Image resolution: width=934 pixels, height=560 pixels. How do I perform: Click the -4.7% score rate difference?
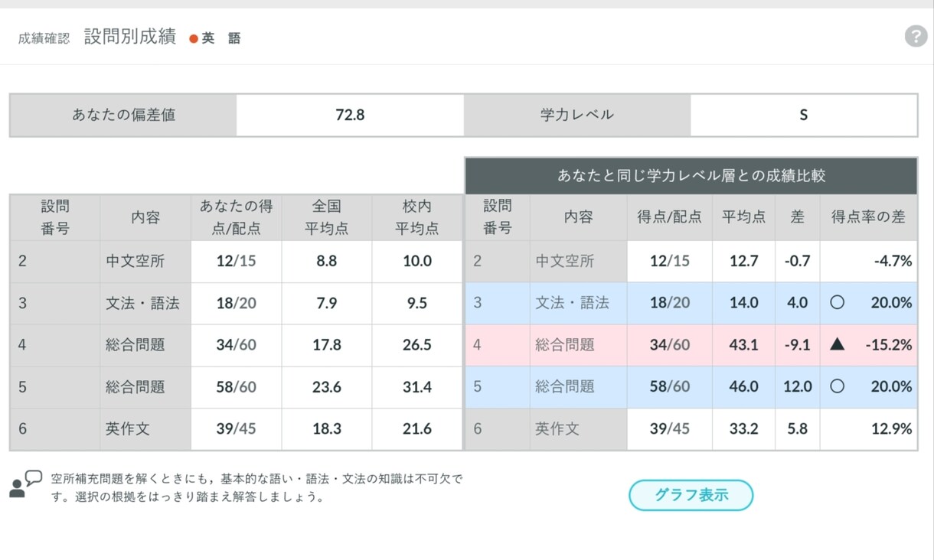pyautogui.click(x=893, y=261)
